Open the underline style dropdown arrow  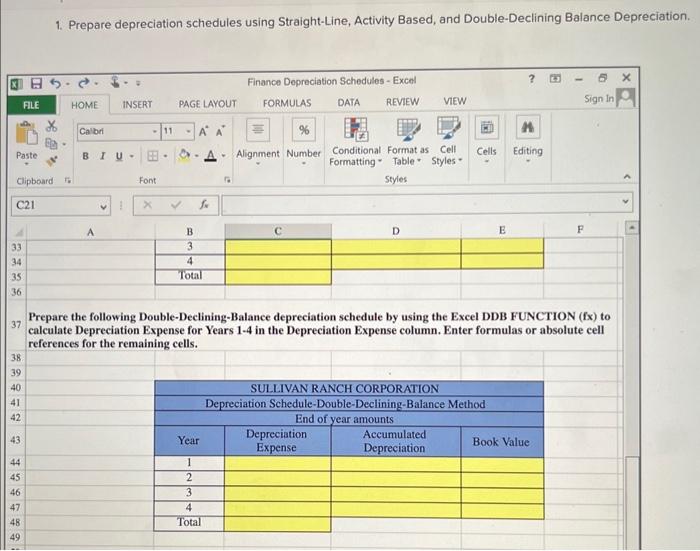pos(132,156)
